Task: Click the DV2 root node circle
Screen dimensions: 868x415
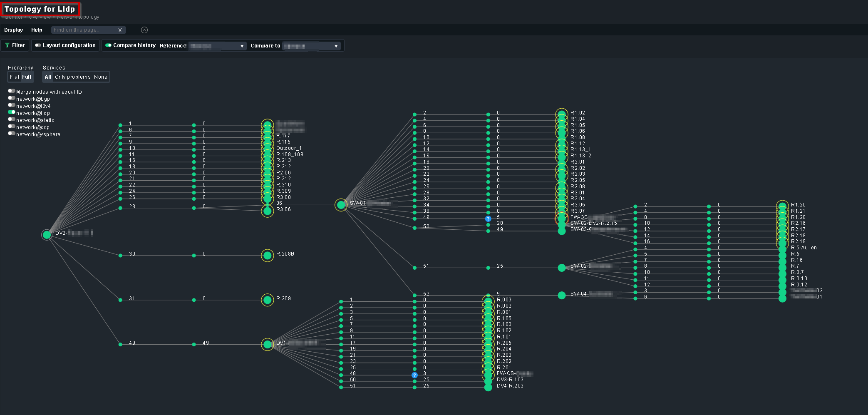Action: [x=47, y=235]
